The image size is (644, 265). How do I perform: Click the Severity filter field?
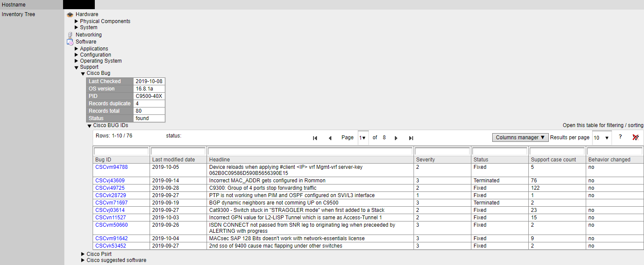coord(442,151)
